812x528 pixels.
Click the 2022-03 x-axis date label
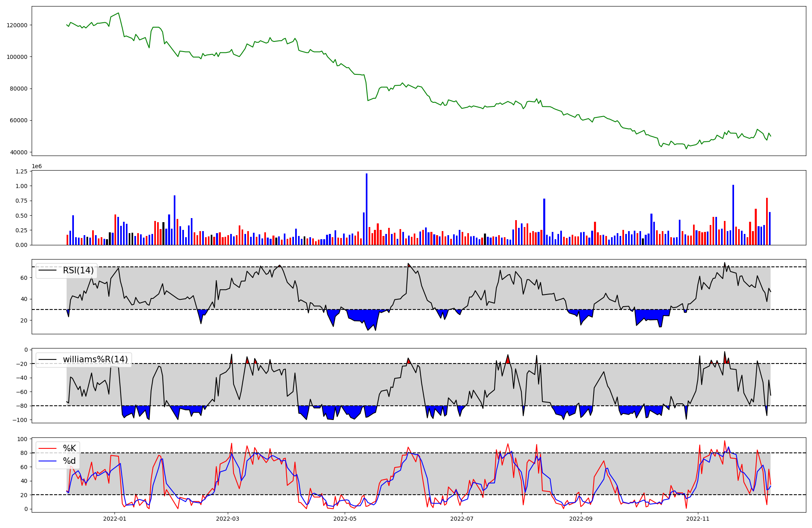(x=227, y=519)
